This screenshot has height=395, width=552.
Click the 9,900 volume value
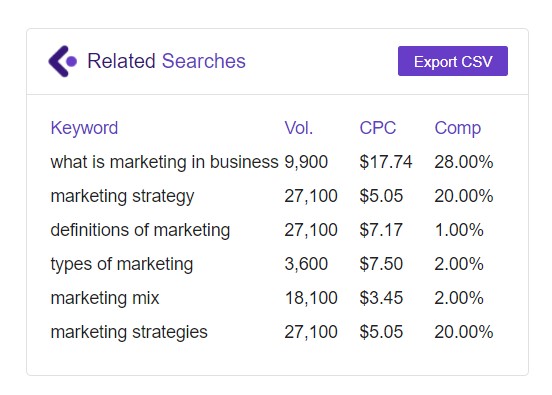(306, 162)
